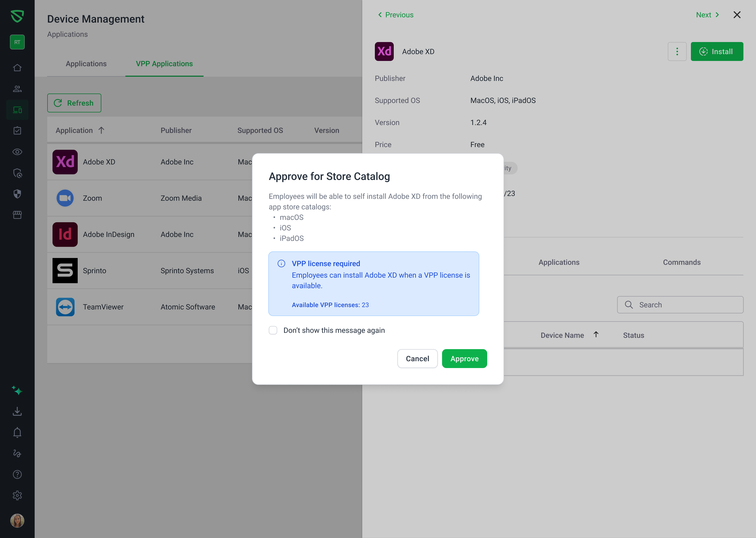The width and height of the screenshot is (756, 538).
Task: Open the half-shield security sidebar icon
Action: point(17,194)
